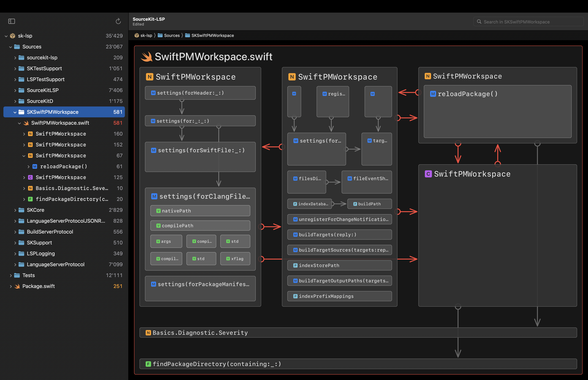Viewport: 588px width, 380px height.
Task: Click the Sources breadcrumb
Action: click(x=169, y=36)
